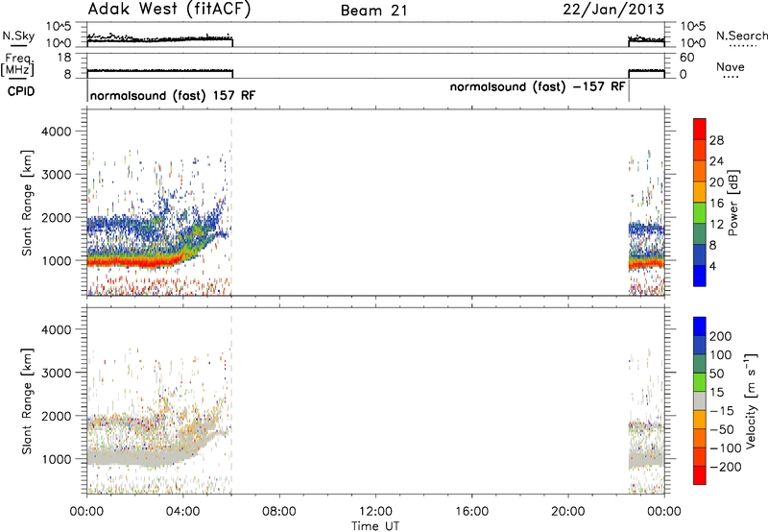Click the 'Nave' legend label
Viewport: 768px width, 532px height.
[730, 67]
